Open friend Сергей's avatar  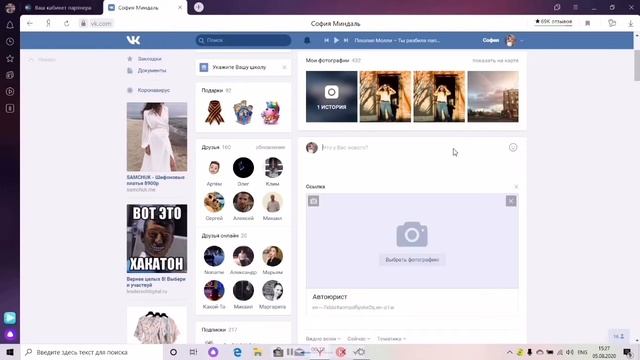214,202
